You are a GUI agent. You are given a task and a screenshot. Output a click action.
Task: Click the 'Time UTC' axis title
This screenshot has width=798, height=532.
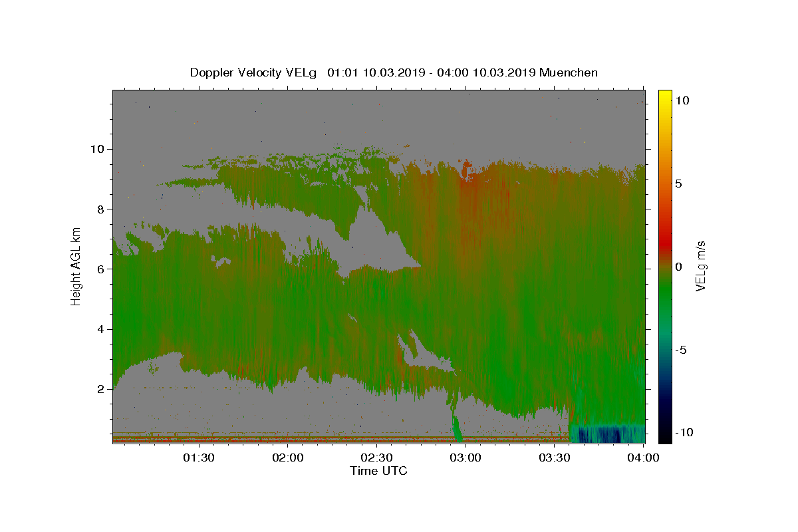point(378,471)
